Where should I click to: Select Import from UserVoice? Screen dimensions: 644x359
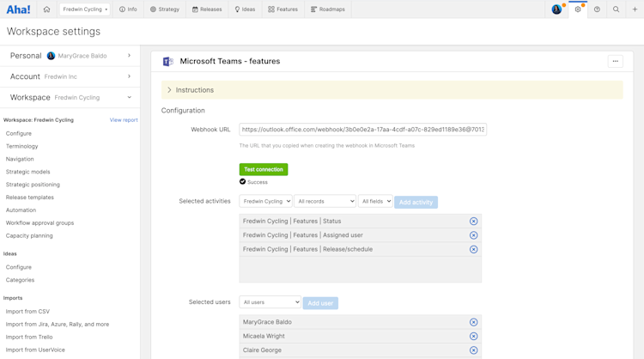(x=35, y=350)
